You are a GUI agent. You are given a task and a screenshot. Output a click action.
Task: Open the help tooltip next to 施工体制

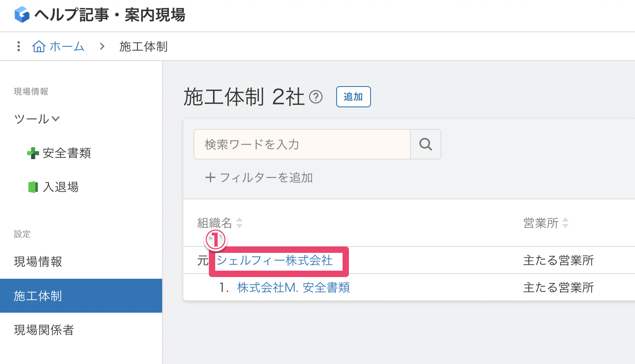point(315,97)
